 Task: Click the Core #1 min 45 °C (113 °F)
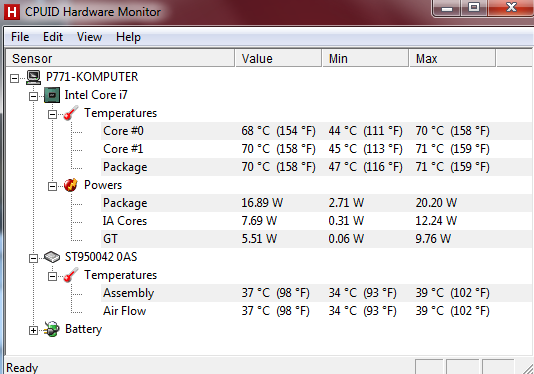coord(366,149)
